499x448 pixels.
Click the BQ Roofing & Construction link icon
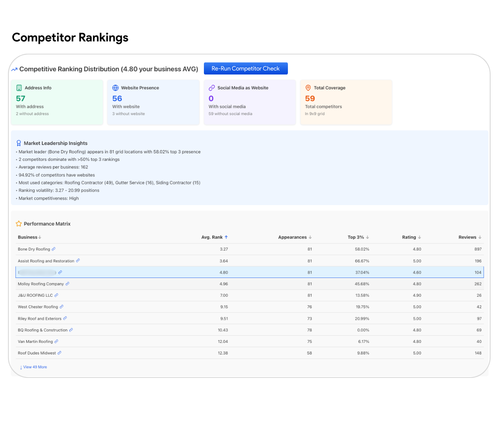[71, 330]
